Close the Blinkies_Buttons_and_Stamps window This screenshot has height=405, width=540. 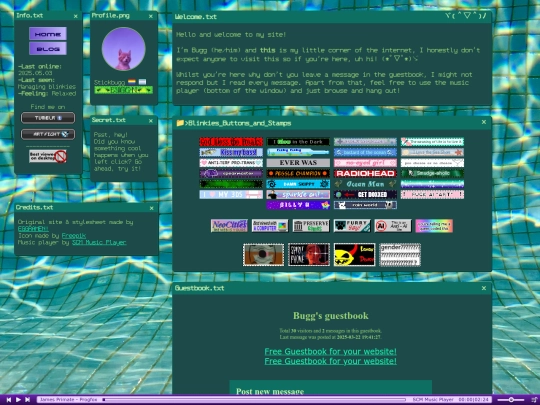pos(484,122)
